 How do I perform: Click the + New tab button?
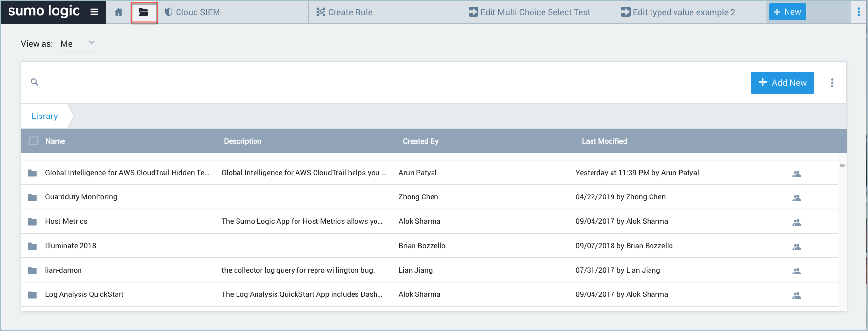(787, 12)
